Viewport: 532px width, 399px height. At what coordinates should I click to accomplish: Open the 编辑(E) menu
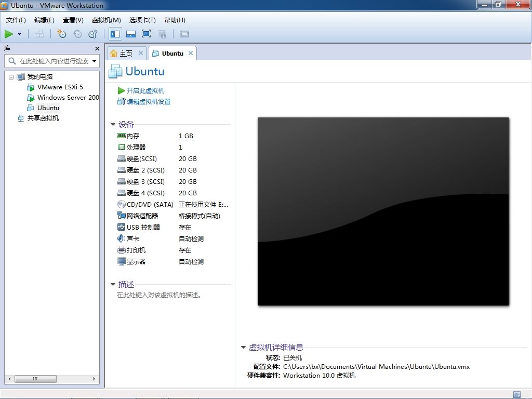(x=45, y=20)
